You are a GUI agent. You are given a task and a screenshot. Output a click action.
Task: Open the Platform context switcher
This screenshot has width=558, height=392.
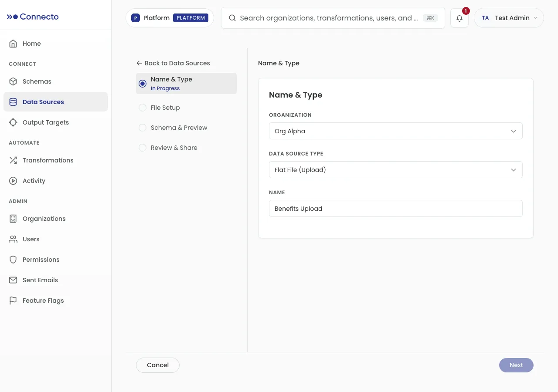(x=170, y=18)
